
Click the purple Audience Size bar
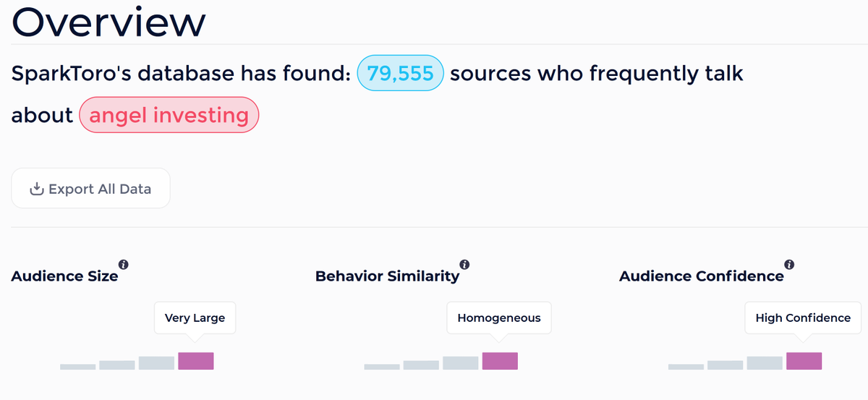(196, 361)
